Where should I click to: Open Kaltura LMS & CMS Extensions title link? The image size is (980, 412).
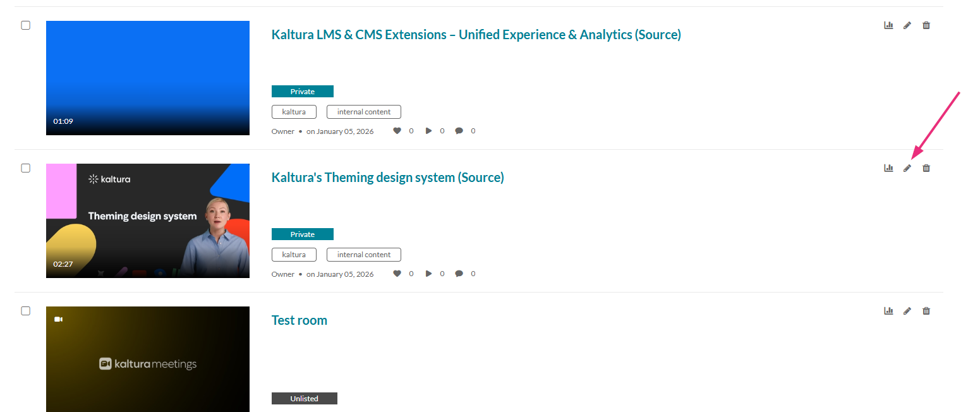(476, 35)
